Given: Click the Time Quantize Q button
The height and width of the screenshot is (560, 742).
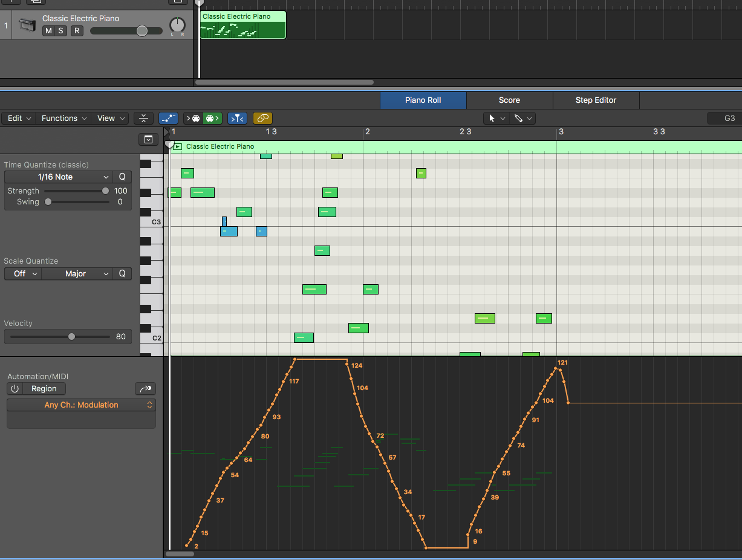Looking at the screenshot, I should (122, 177).
